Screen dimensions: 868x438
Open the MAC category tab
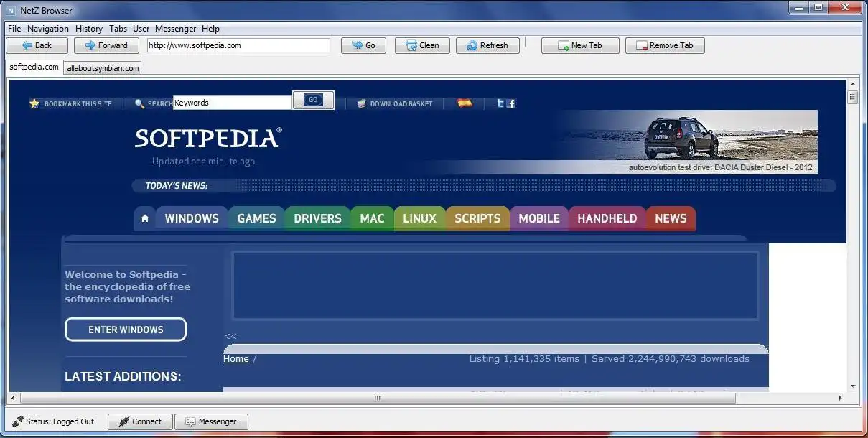[x=372, y=218]
